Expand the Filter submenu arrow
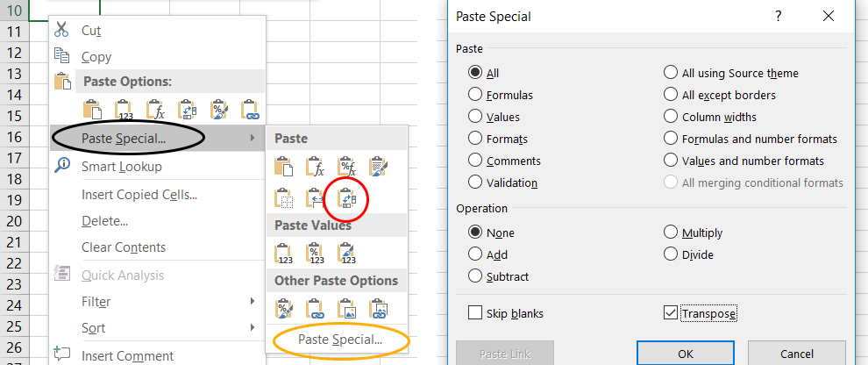Image resolution: width=868 pixels, height=365 pixels. (253, 302)
